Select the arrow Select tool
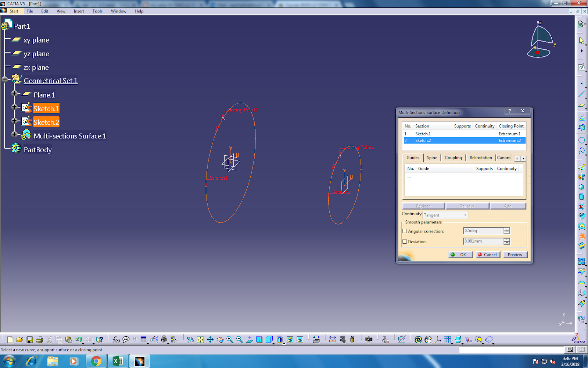 tap(582, 40)
